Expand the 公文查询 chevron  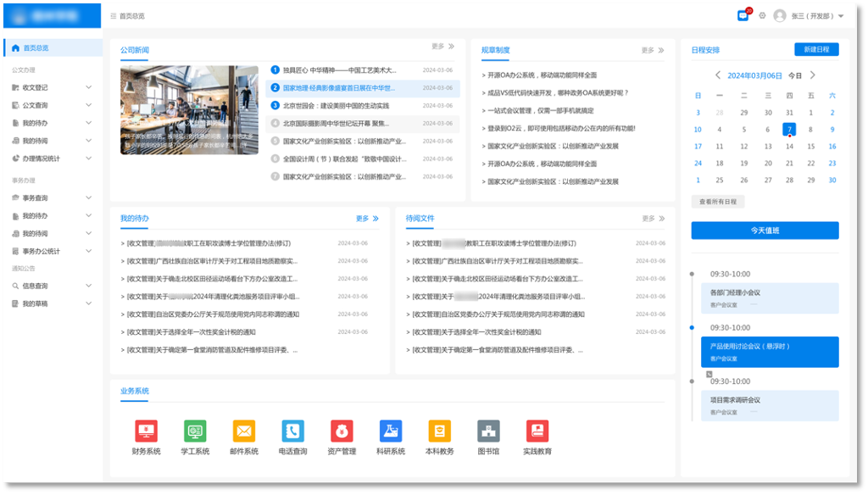click(x=88, y=105)
